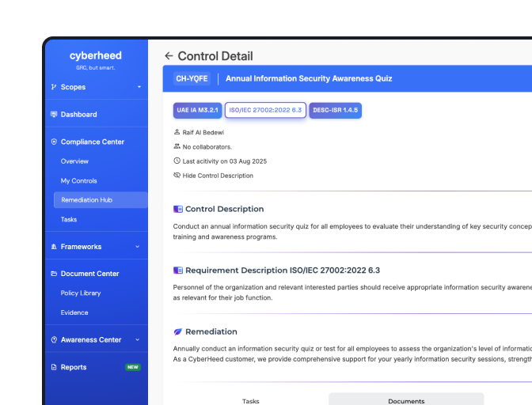Select the DESC-ISR 1.4.5 framework tag
532x405 pixels.
pos(336,110)
